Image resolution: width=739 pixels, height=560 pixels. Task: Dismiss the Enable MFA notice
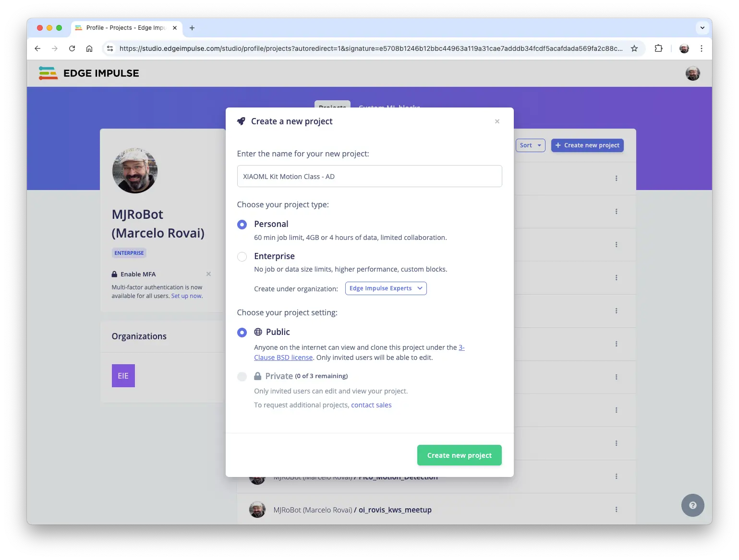tap(208, 274)
